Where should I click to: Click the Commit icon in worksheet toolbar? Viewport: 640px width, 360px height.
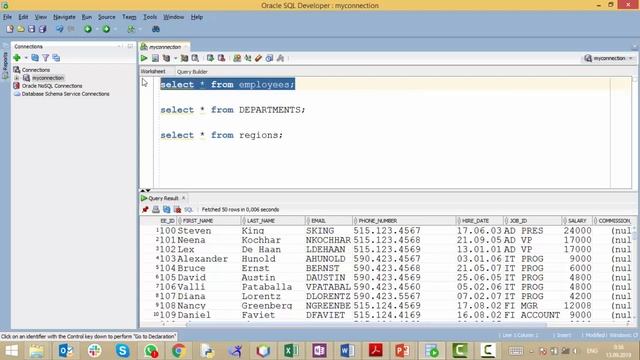click(210, 58)
